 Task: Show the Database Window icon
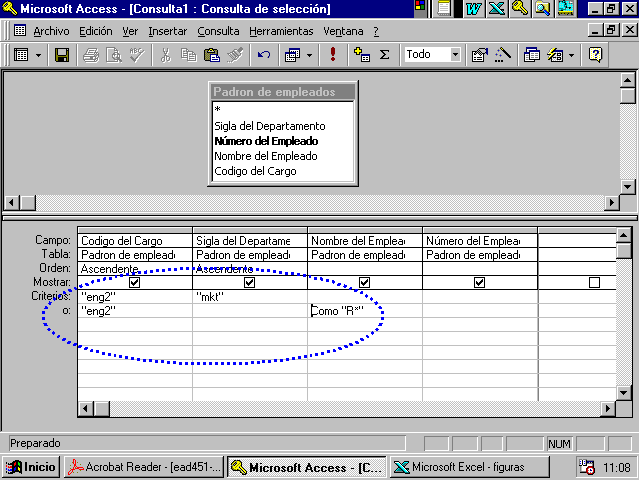532,55
